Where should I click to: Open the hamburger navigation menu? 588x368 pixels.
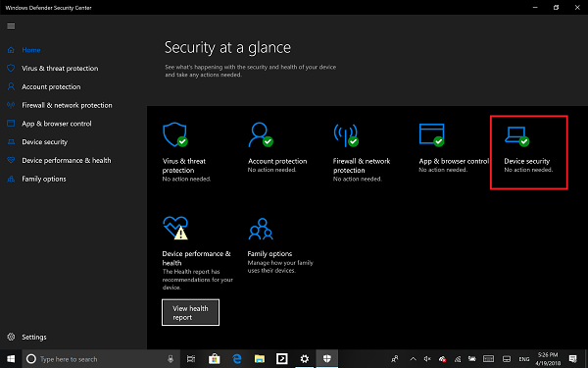11,26
